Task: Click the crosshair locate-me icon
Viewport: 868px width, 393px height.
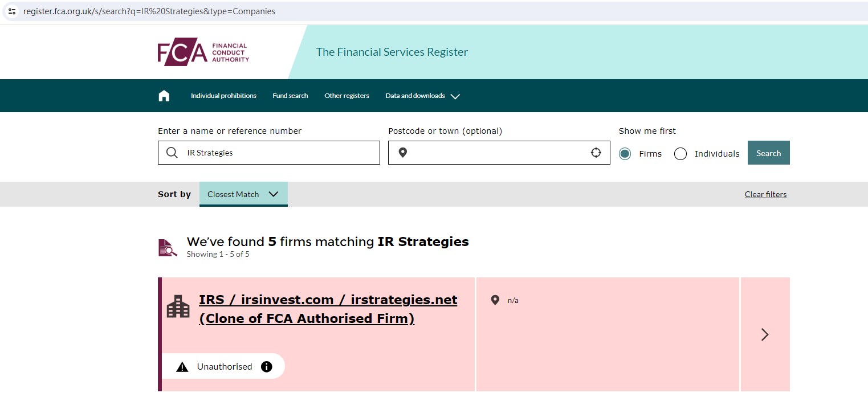Action: click(x=596, y=153)
